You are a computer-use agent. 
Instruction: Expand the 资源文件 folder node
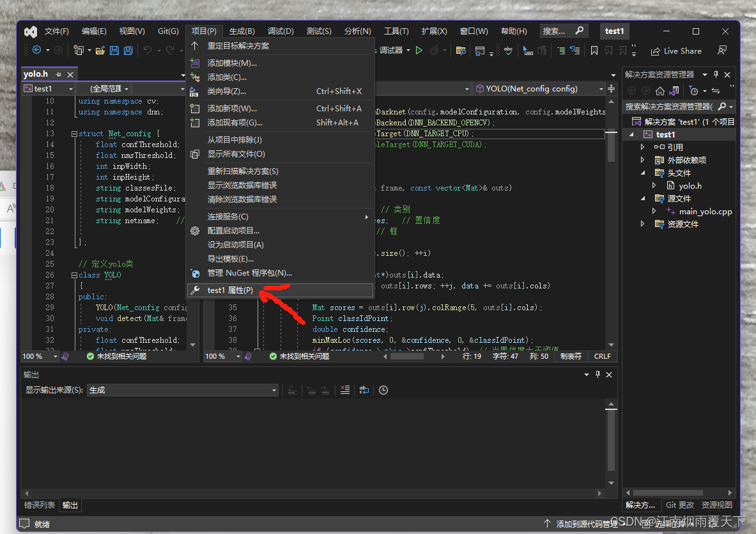coord(642,224)
